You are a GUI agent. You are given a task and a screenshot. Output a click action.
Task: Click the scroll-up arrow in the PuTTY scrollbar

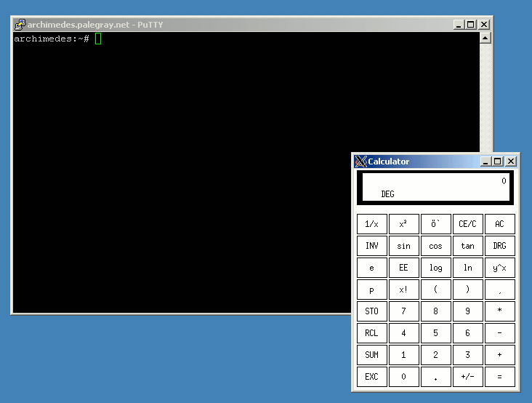pyautogui.click(x=485, y=38)
